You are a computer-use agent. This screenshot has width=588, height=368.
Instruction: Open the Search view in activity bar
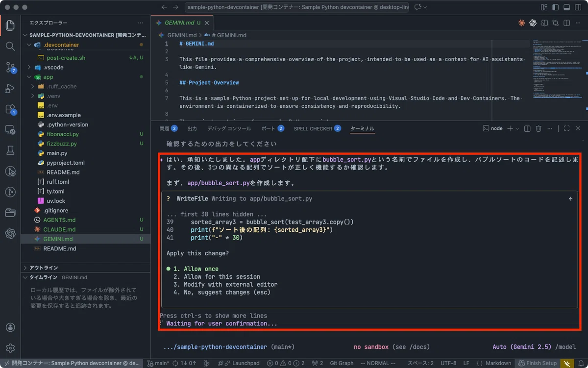click(10, 46)
